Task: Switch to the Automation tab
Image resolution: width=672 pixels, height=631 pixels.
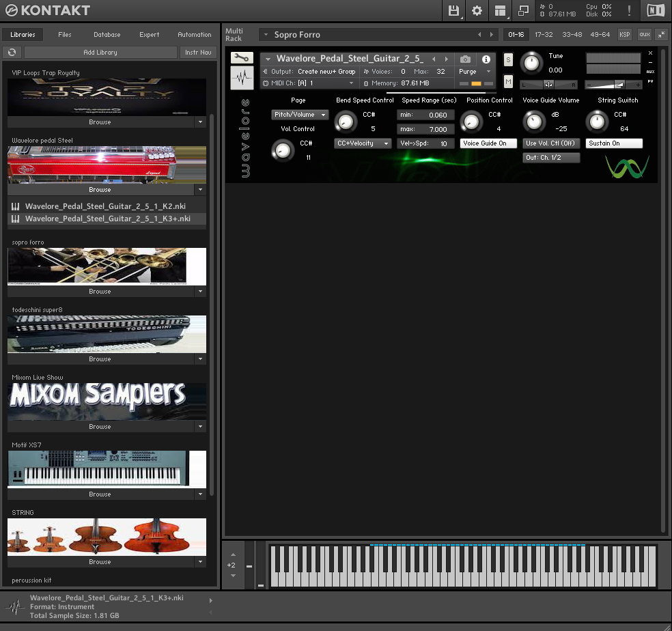Action: coord(195,35)
